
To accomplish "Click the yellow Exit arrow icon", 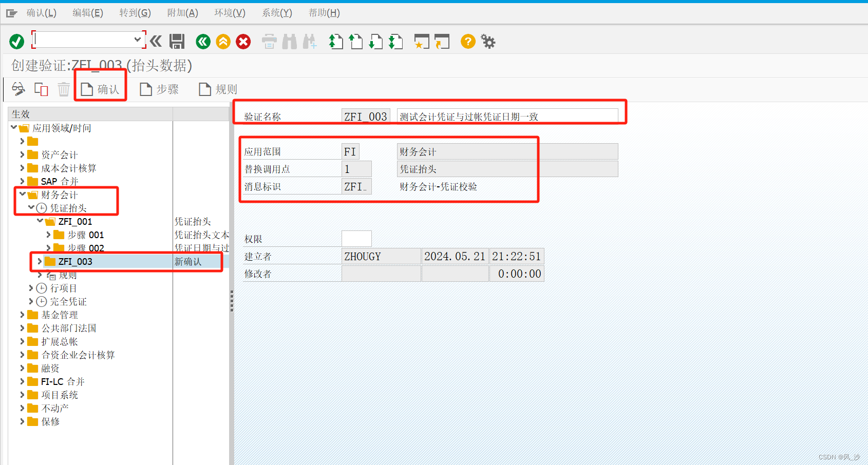I will pyautogui.click(x=223, y=42).
